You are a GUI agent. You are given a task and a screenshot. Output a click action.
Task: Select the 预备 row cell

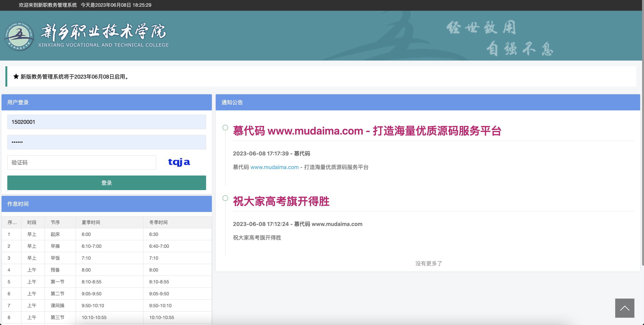(60, 270)
